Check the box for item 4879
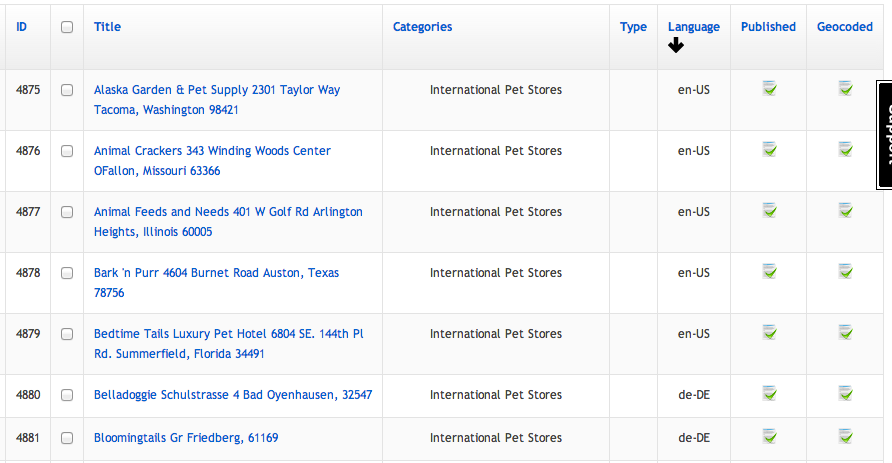This screenshot has width=892, height=463. 67,334
